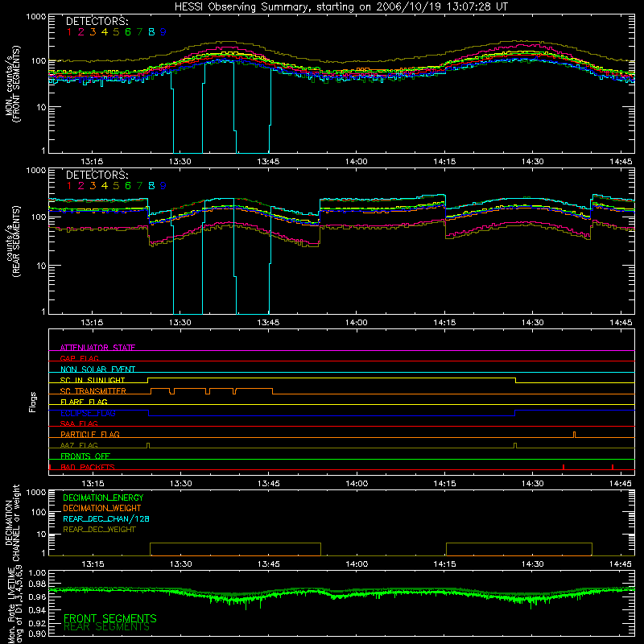Click the PARTICLE_FLAG spike after 14:30

(574, 435)
